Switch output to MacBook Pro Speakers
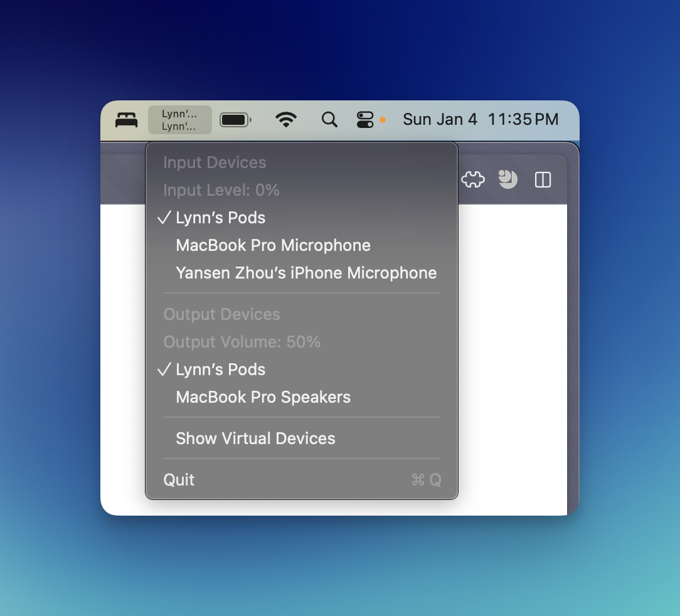 [x=263, y=397]
